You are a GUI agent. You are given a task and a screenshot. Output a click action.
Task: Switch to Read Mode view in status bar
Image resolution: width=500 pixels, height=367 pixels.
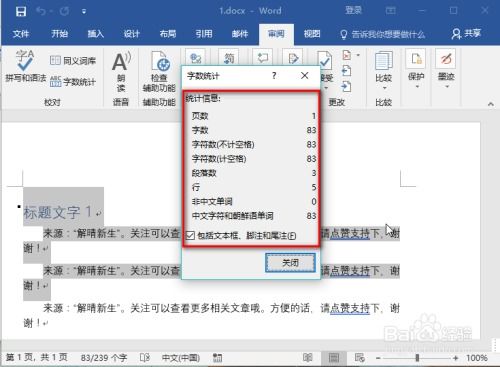click(x=307, y=358)
